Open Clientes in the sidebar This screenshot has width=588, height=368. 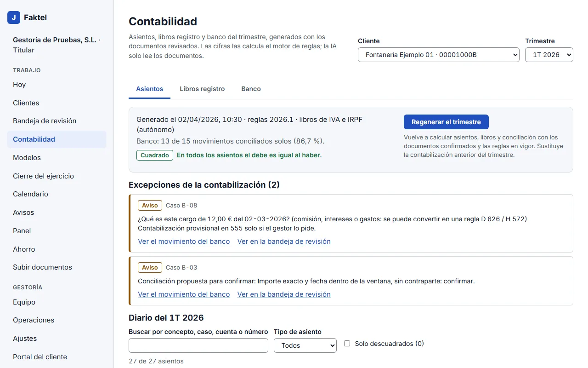(x=57, y=103)
